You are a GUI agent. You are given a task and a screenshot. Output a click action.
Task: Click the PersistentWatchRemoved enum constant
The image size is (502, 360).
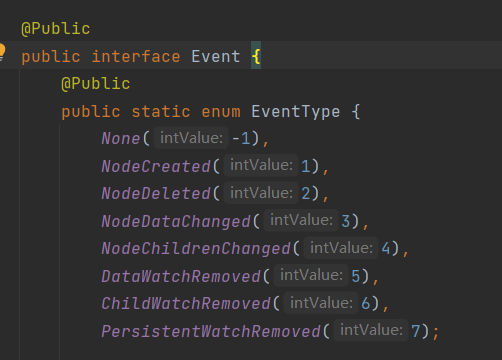(211, 331)
